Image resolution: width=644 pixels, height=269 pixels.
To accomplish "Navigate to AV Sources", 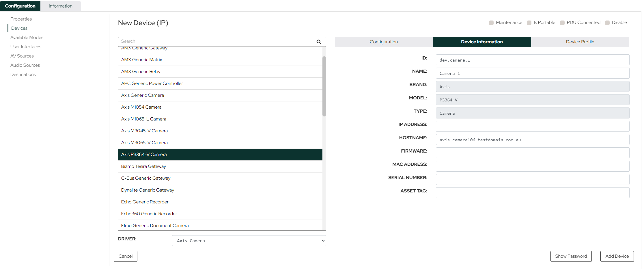I will click(x=22, y=56).
